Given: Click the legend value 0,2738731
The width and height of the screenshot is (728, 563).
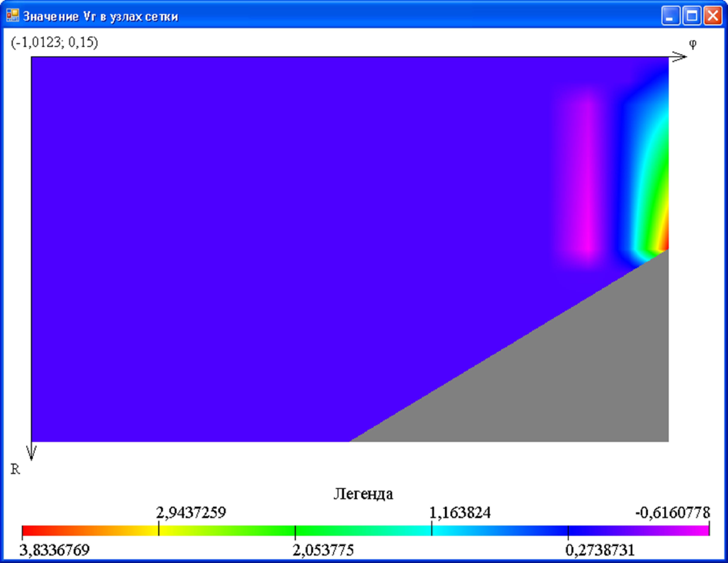Looking at the screenshot, I should tap(600, 550).
